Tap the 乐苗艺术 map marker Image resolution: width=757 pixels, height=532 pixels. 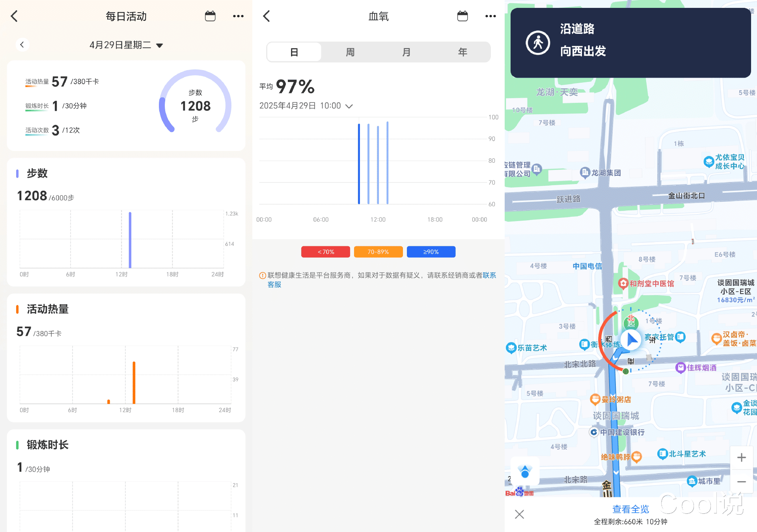(511, 348)
